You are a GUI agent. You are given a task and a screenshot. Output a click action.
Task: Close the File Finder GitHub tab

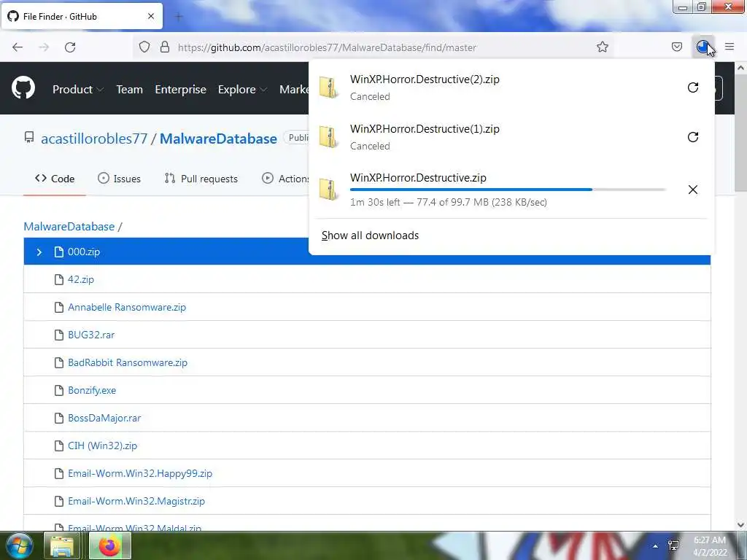151,16
